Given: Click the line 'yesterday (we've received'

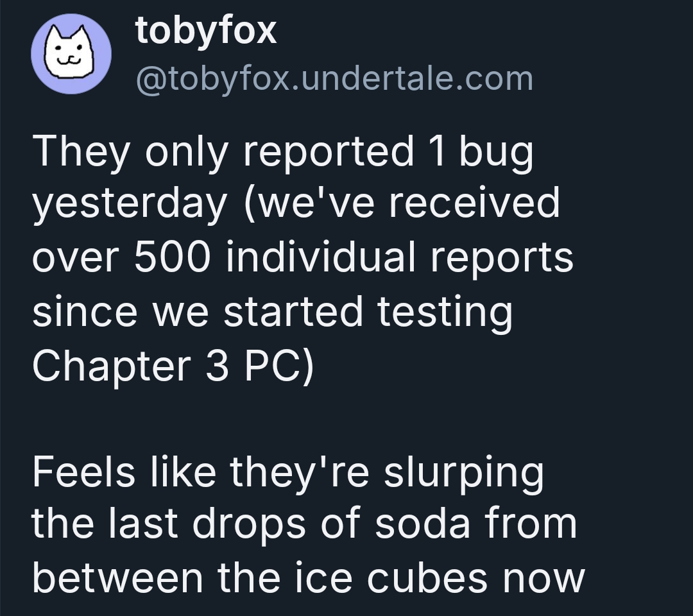Looking at the screenshot, I should pyautogui.click(x=296, y=203).
